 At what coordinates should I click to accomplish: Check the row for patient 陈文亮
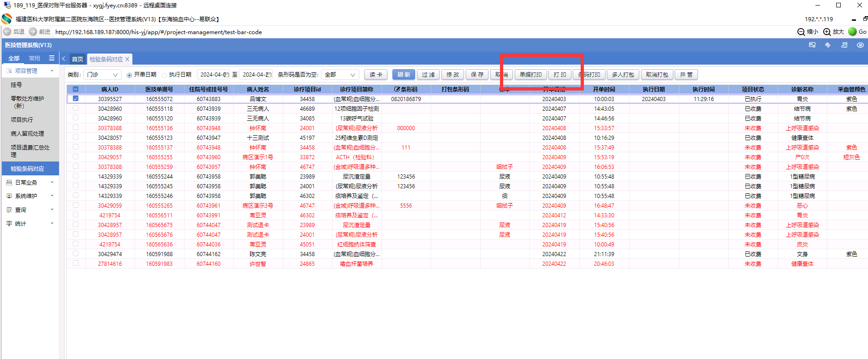coord(76,254)
